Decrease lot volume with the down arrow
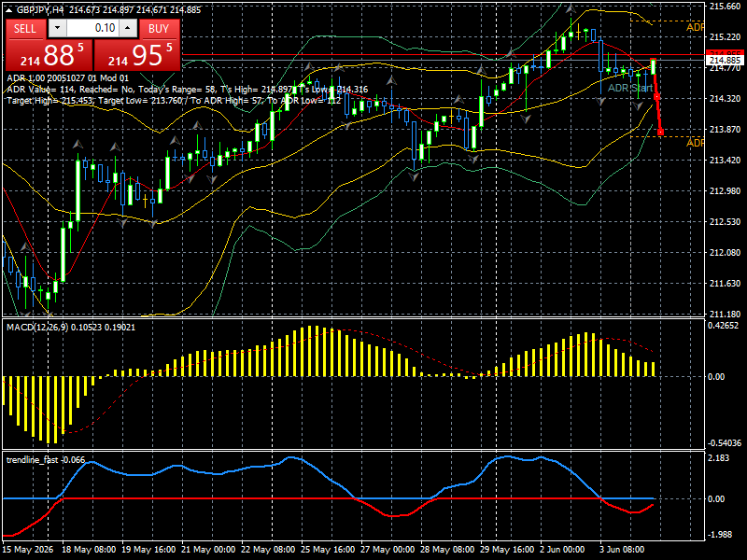The image size is (747, 560). (x=57, y=29)
